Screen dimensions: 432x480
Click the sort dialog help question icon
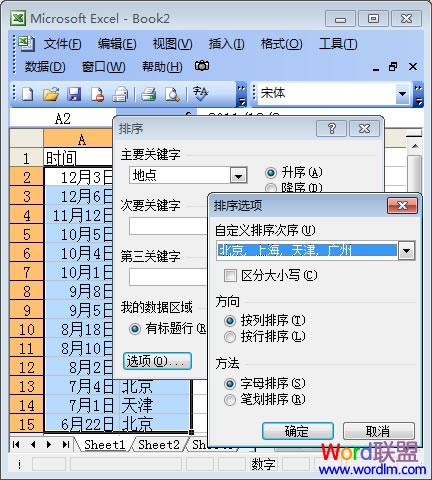(331, 129)
